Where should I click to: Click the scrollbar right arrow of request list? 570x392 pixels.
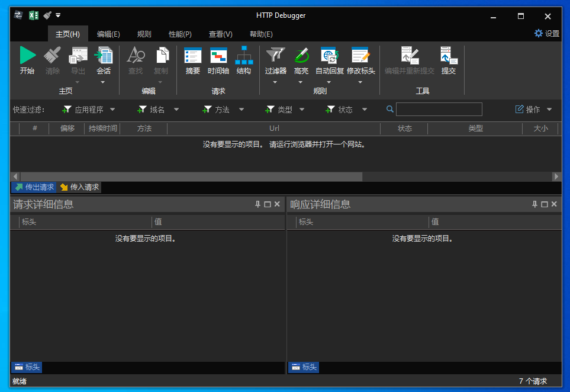[556, 176]
